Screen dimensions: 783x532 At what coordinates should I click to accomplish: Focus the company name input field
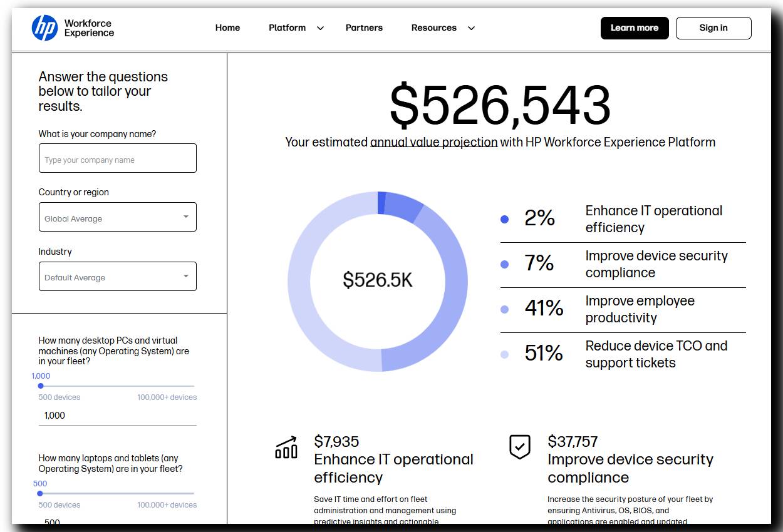(118, 158)
